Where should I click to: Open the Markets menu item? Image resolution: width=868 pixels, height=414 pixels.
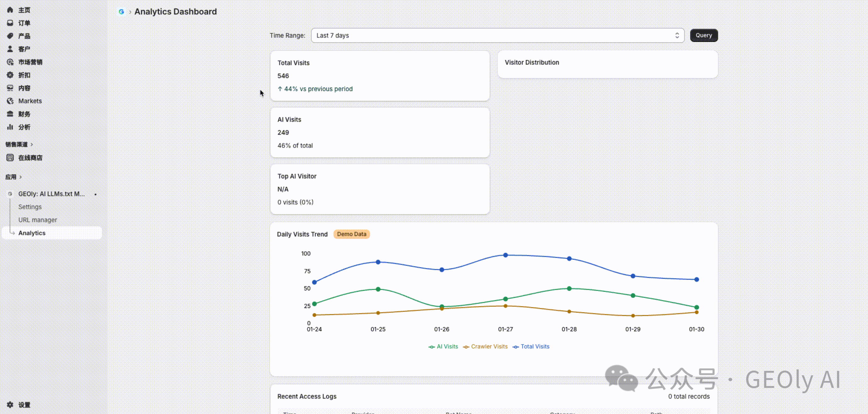click(30, 101)
